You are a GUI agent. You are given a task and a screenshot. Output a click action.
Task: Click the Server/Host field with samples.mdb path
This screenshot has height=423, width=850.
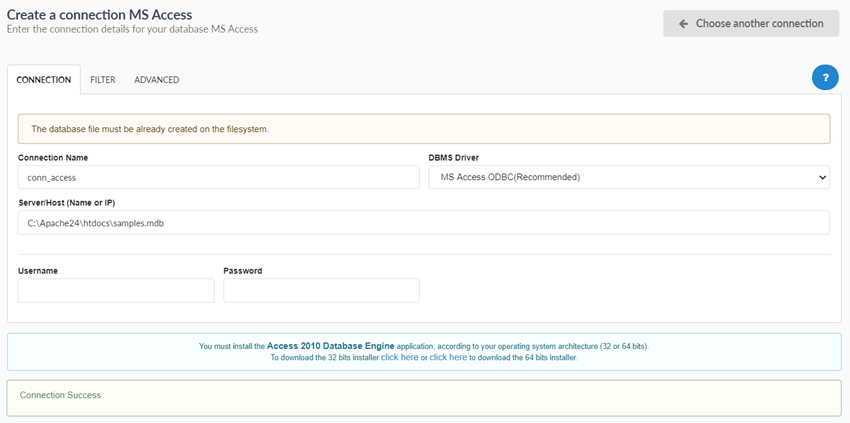coord(423,223)
